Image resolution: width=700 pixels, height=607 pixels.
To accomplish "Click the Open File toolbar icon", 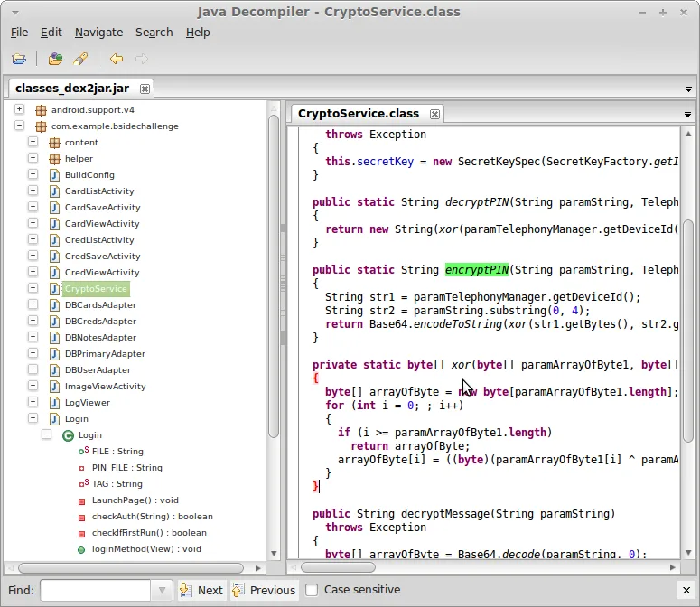I will coord(19,59).
